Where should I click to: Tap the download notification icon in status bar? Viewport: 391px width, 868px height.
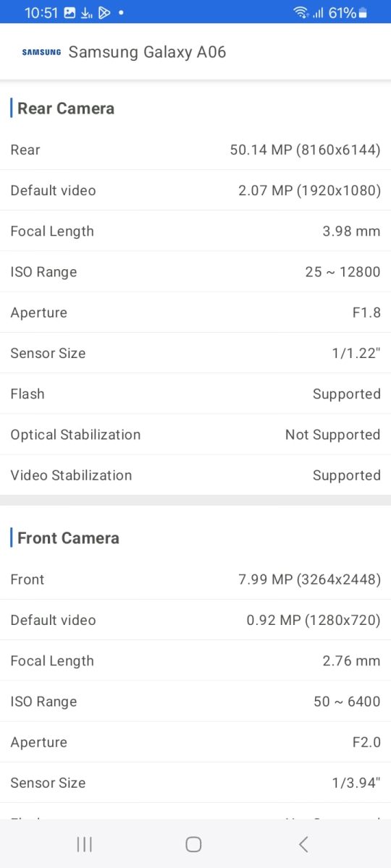click(x=87, y=12)
